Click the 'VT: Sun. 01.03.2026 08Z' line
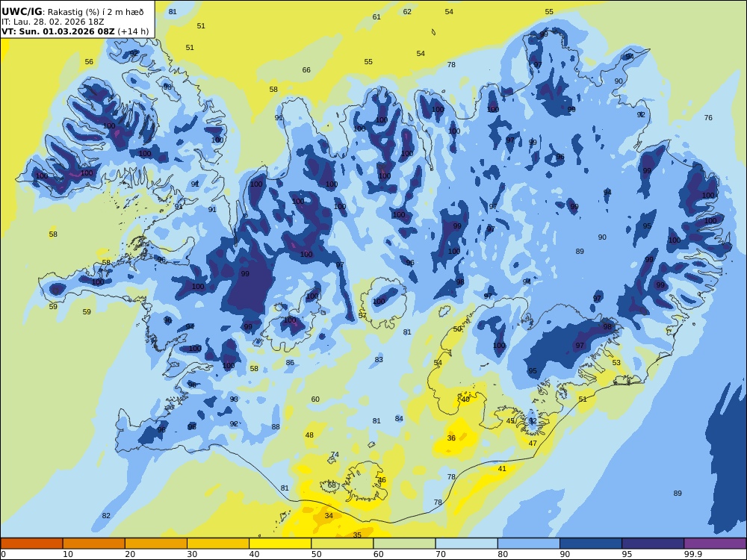The width and height of the screenshot is (747, 560). [58, 32]
